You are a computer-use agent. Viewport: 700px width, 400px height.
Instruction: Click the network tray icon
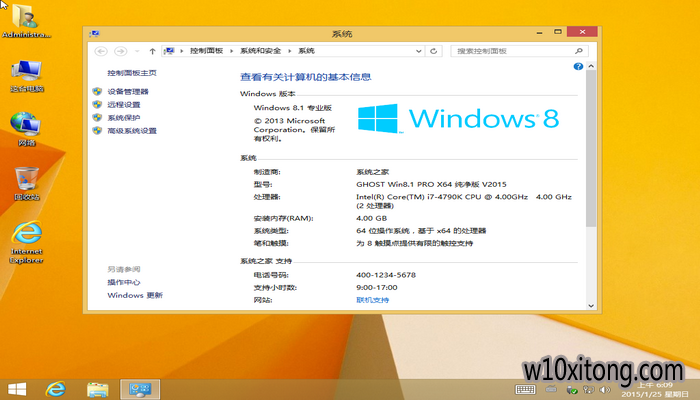click(x=589, y=390)
